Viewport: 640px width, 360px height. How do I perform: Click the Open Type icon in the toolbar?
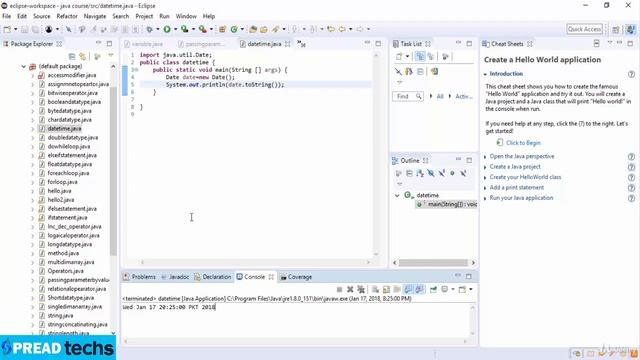253,29
